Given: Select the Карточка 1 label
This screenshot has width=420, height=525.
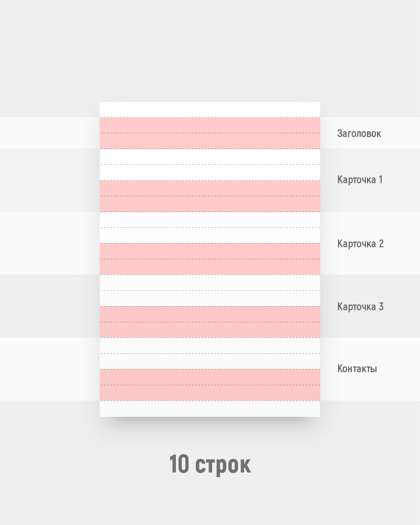Looking at the screenshot, I should pyautogui.click(x=360, y=180).
